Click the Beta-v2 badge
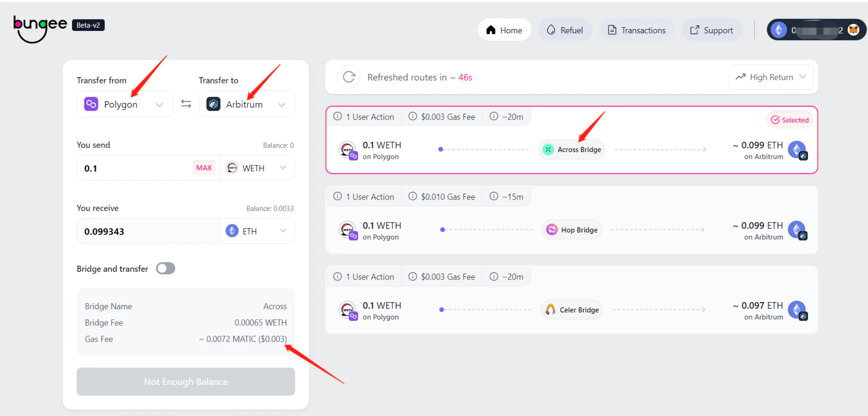 pyautogui.click(x=88, y=25)
